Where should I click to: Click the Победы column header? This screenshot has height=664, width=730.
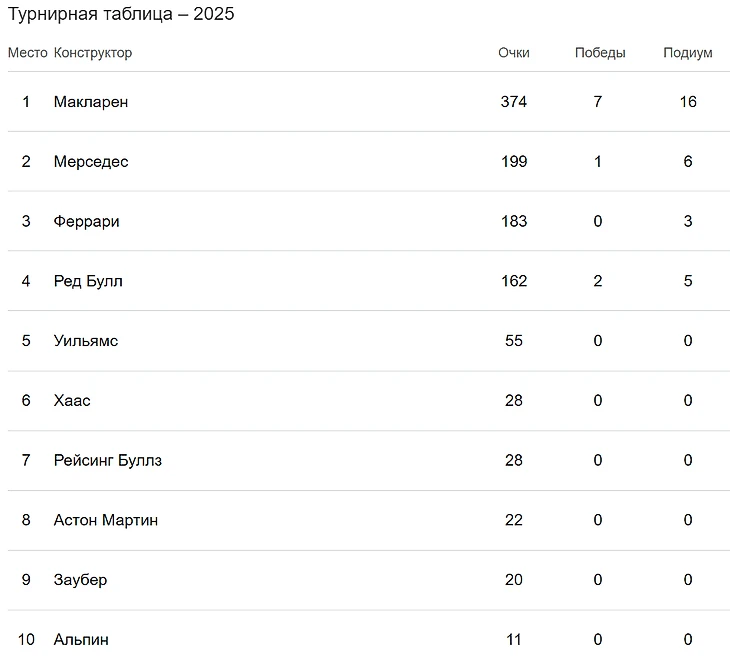599,53
